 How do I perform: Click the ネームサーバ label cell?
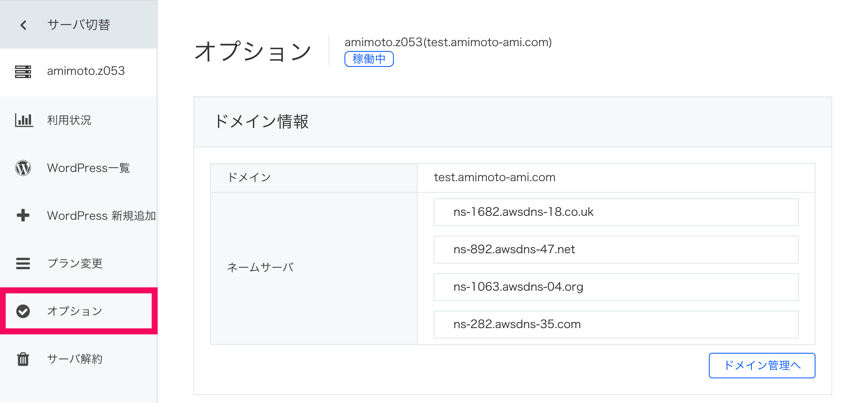click(313, 268)
